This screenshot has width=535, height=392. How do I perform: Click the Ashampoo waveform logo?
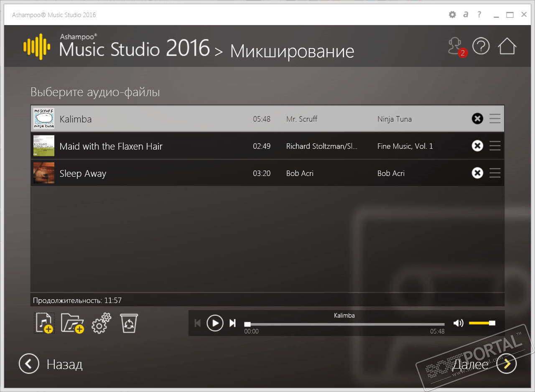pos(36,46)
